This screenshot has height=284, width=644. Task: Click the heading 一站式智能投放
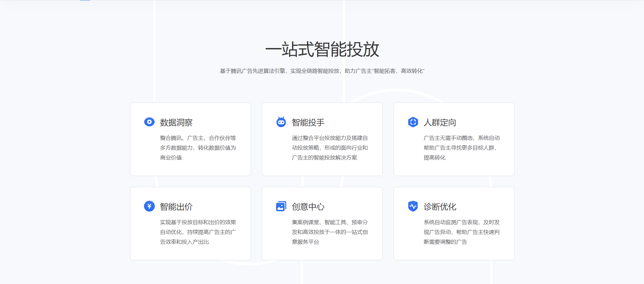tap(322, 49)
